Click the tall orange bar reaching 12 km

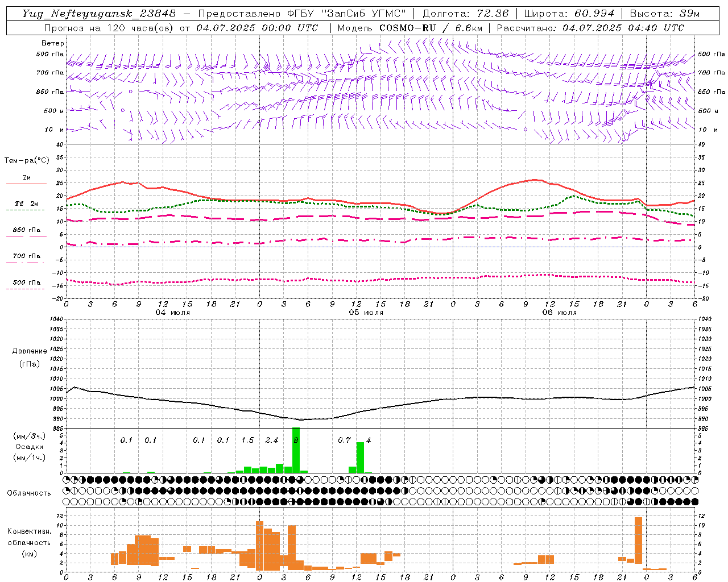(638, 540)
